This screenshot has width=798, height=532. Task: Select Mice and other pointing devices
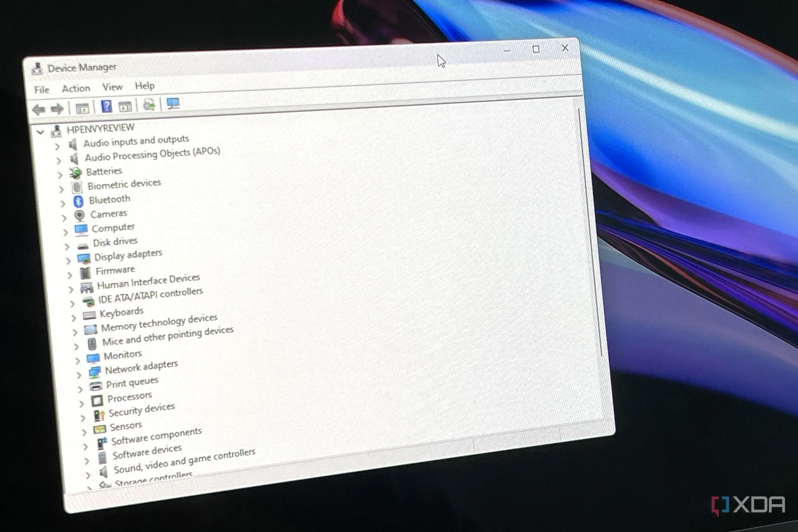coord(168,336)
